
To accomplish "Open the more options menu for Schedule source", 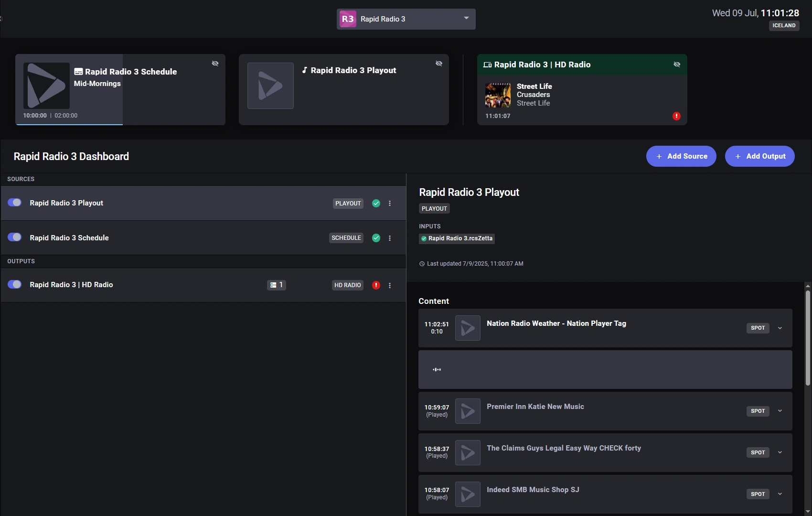I will [390, 238].
